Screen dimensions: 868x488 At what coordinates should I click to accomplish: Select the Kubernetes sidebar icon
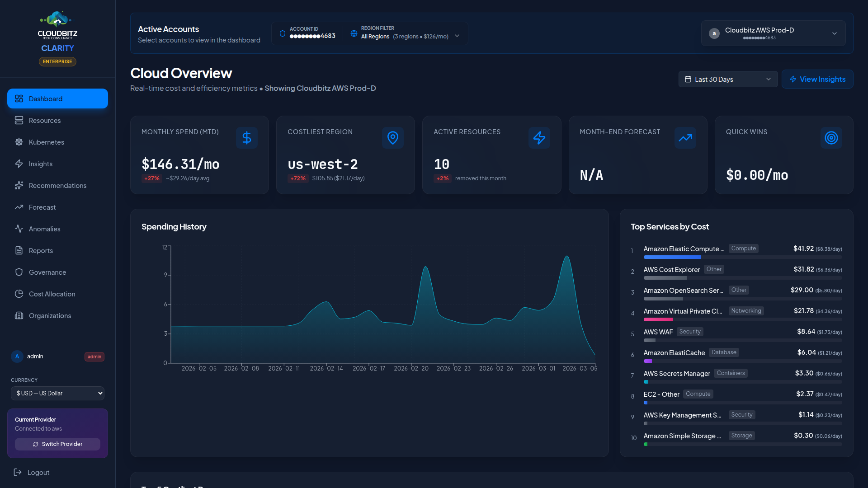pyautogui.click(x=19, y=142)
